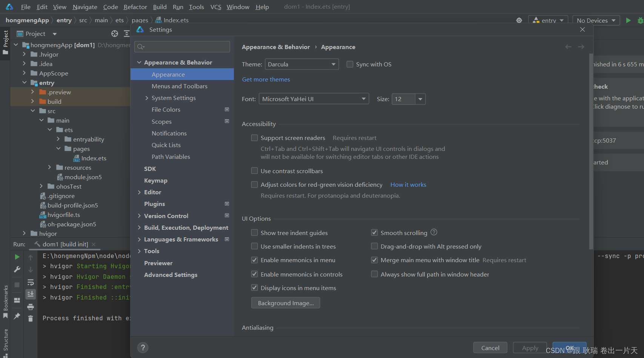
Task: Expand Version Control settings category
Action: (140, 216)
